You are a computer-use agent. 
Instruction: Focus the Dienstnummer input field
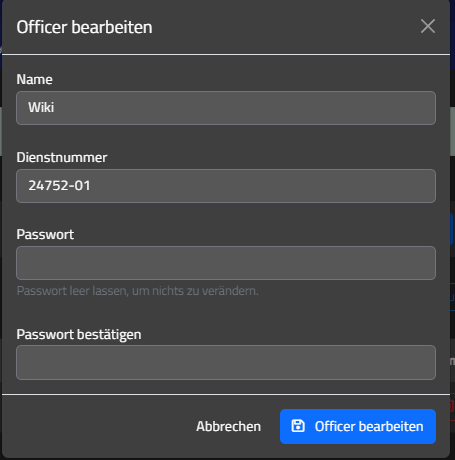point(226,186)
